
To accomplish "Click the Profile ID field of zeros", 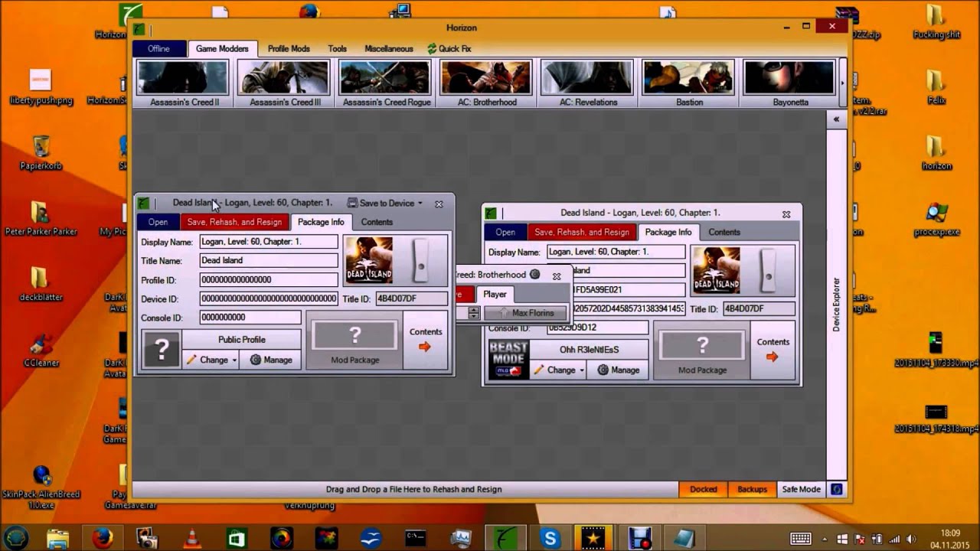I will point(268,280).
